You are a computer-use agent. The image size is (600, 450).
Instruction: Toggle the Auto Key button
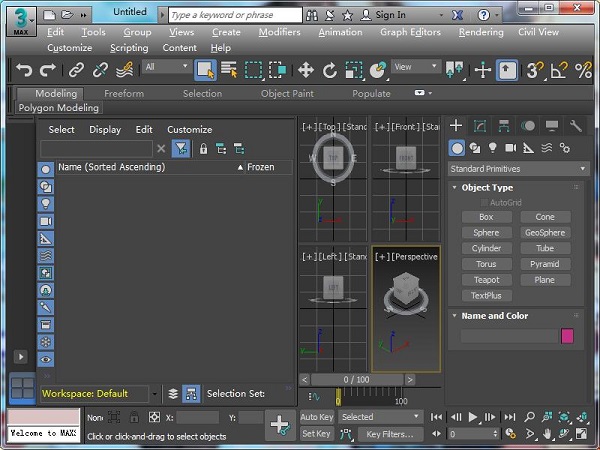317,417
